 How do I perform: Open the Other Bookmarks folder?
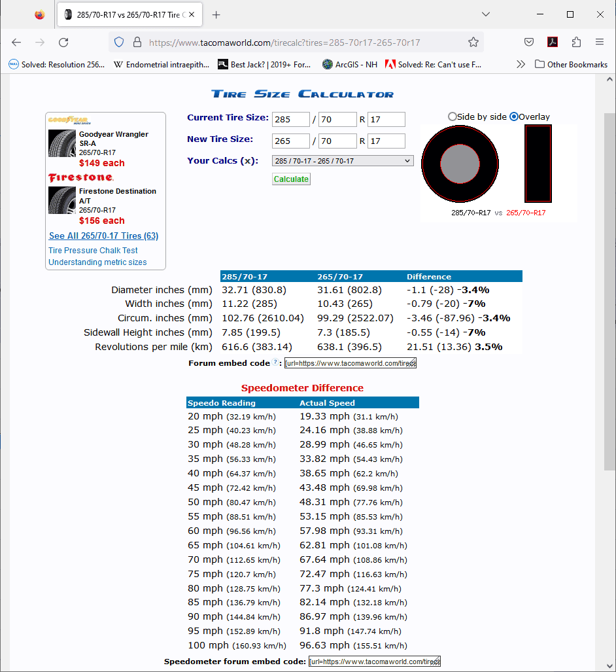point(571,64)
